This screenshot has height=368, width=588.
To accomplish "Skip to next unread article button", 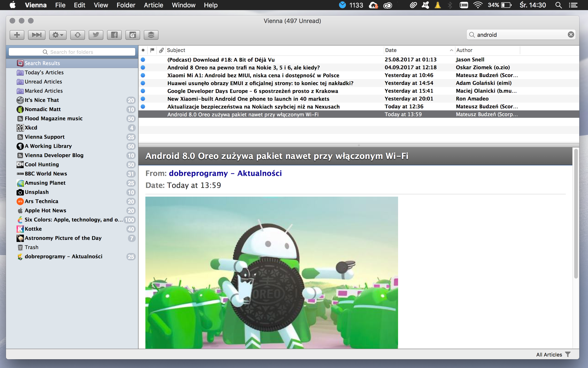I will tap(36, 35).
